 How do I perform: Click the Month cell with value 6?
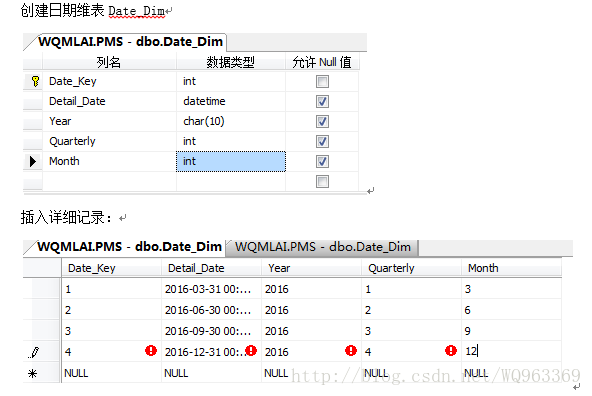point(511,310)
